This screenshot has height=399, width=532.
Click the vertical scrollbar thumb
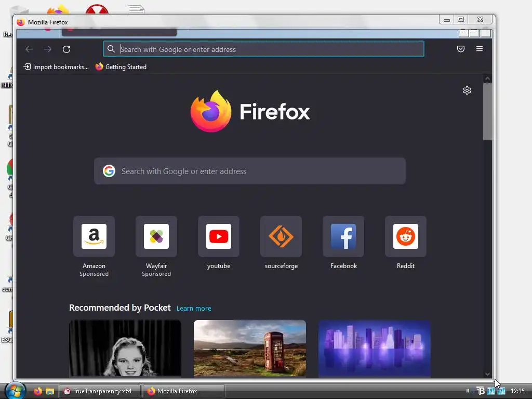(487, 112)
